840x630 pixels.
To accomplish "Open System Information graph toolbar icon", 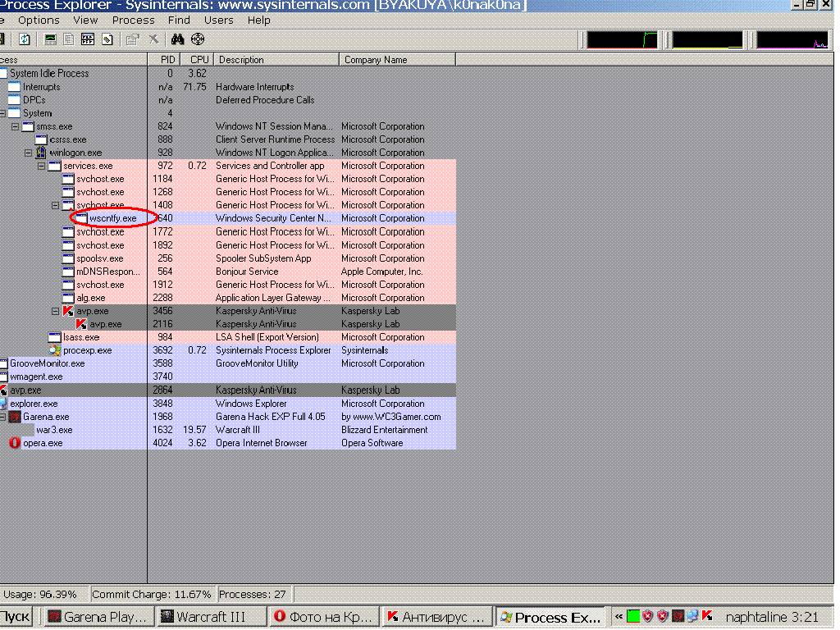I will point(50,39).
